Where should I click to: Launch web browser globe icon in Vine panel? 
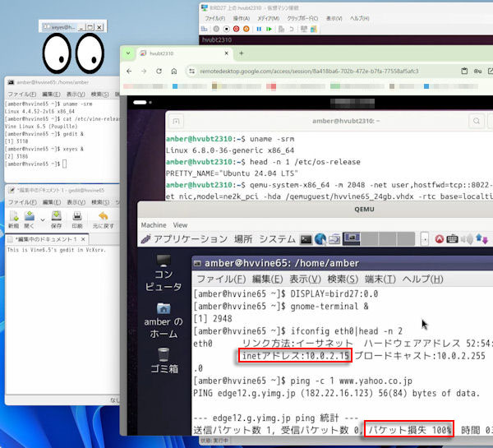tap(320, 239)
